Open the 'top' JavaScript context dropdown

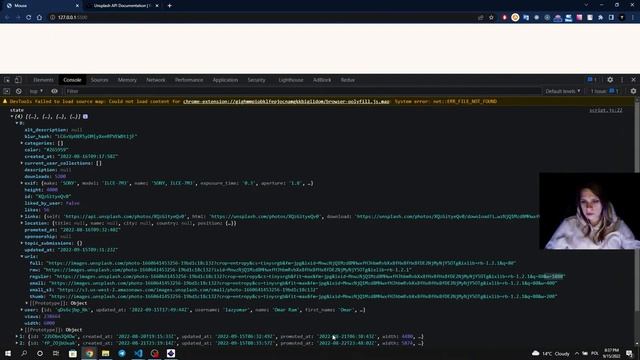pos(36,91)
